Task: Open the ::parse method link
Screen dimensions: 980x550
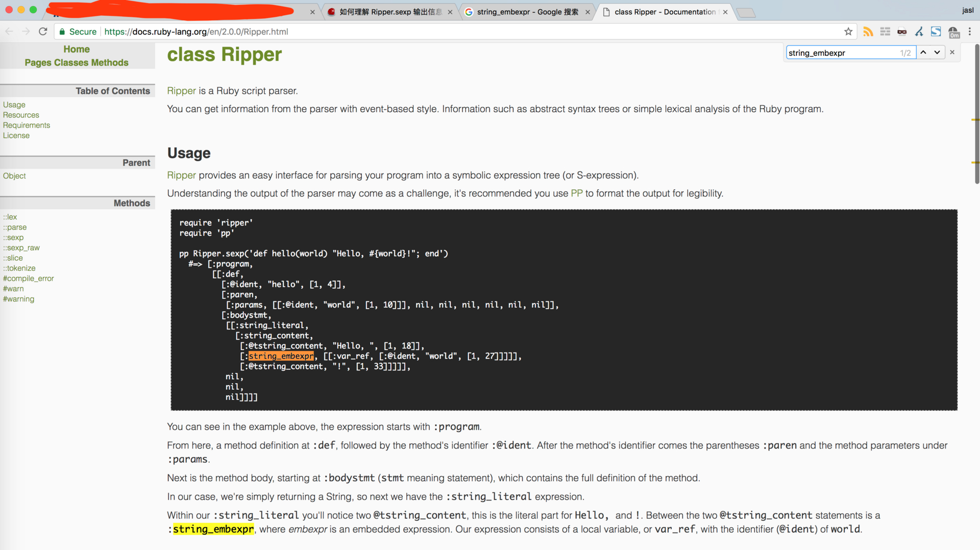Action: tap(15, 227)
